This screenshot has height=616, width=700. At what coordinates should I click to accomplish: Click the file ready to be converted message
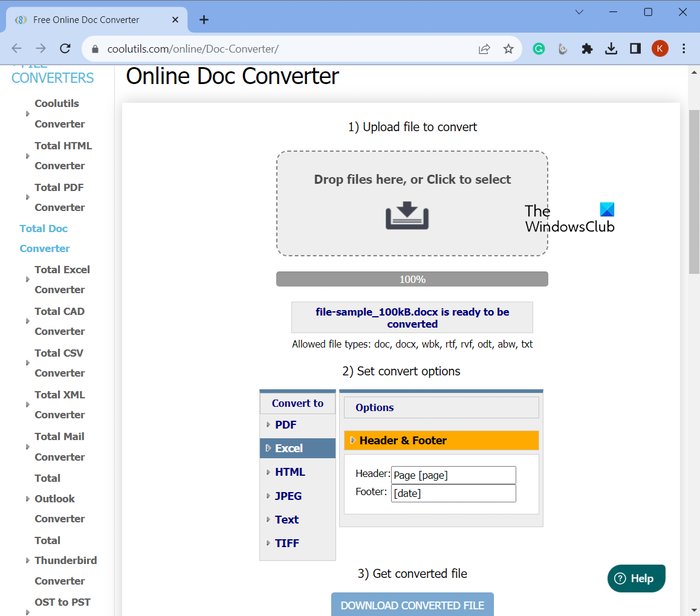click(x=412, y=318)
